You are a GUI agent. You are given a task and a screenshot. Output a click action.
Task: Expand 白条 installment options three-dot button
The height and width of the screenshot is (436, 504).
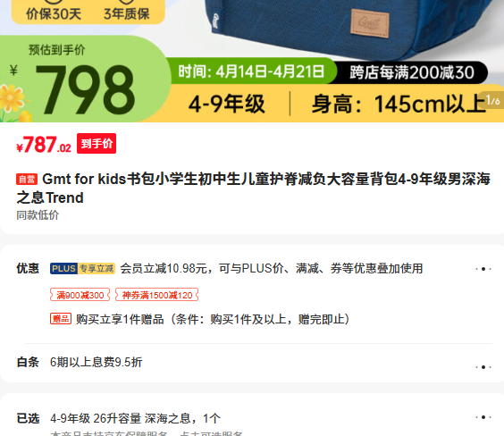[483, 367]
